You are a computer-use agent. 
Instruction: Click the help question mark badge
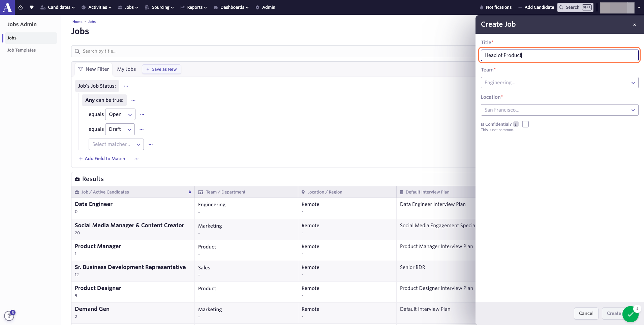(x=9, y=316)
